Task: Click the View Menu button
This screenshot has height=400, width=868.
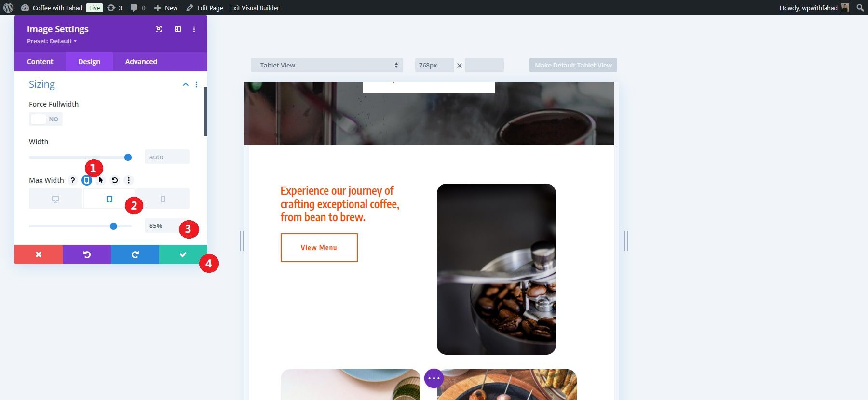Action: [x=319, y=248]
